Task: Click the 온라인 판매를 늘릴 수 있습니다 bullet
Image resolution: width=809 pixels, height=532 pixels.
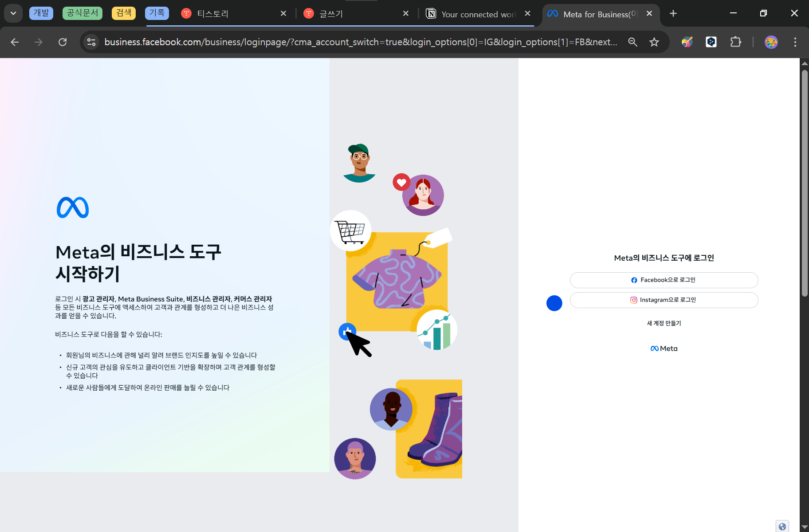Action: point(148,387)
